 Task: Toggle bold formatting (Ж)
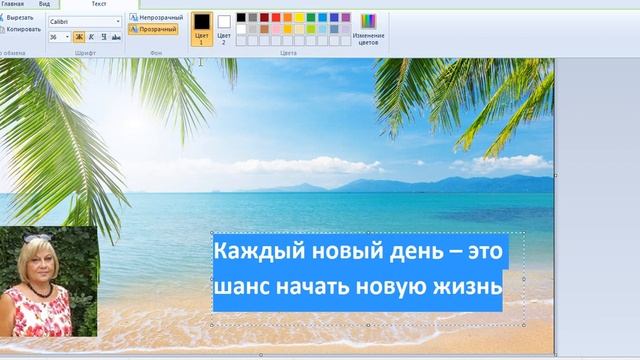point(79,37)
